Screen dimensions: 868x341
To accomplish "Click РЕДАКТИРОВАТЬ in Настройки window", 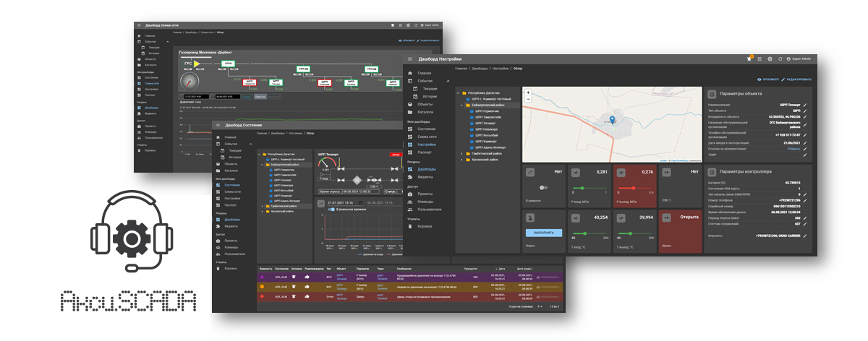I will coord(796,79).
